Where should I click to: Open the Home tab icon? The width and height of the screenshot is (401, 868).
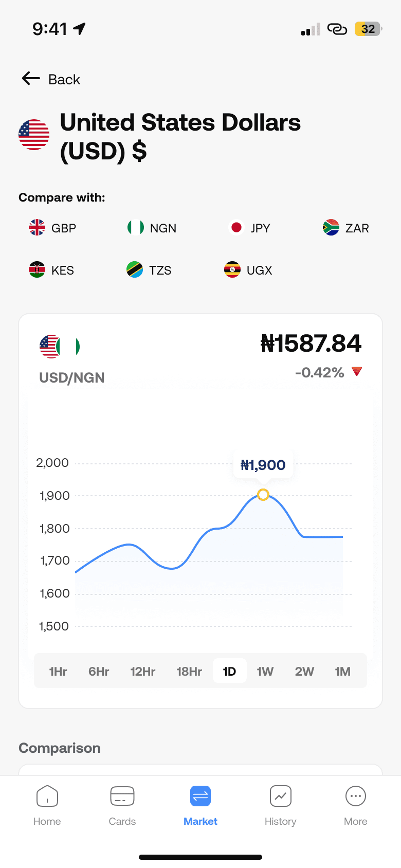click(47, 796)
